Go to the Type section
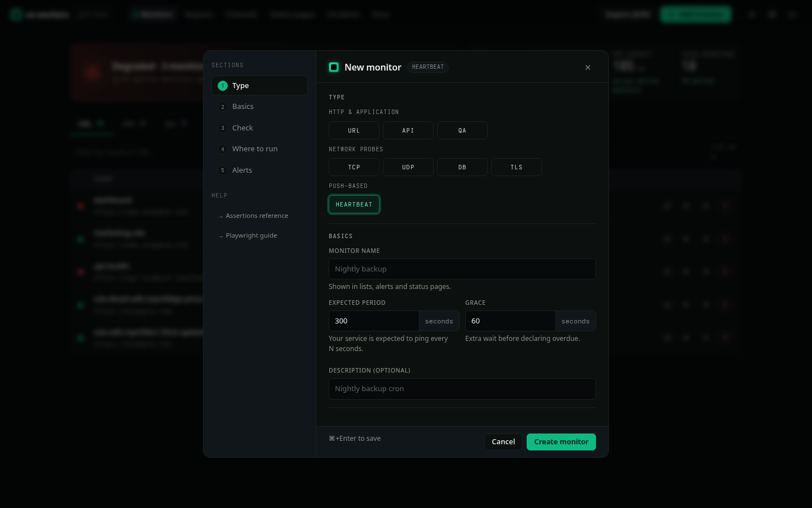Viewport: 812px width, 508px height. [x=259, y=86]
